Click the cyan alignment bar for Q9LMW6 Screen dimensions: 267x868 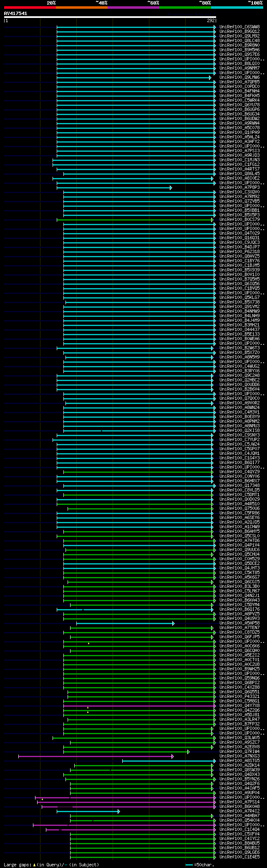pyautogui.click(x=134, y=78)
